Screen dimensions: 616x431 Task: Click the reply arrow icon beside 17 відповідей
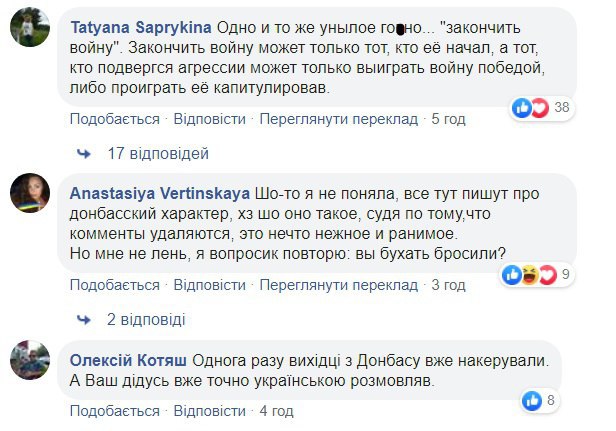pyautogui.click(x=85, y=154)
